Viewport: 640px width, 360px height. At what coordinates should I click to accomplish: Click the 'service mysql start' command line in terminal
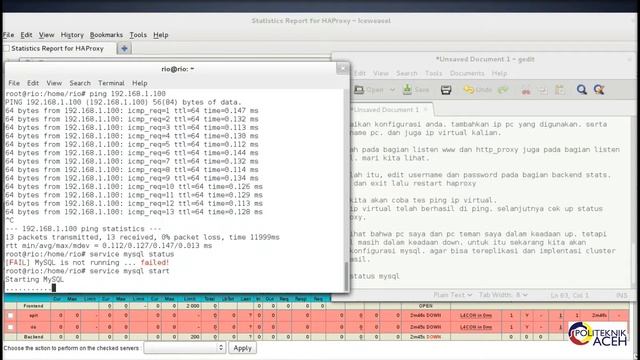tap(87, 271)
